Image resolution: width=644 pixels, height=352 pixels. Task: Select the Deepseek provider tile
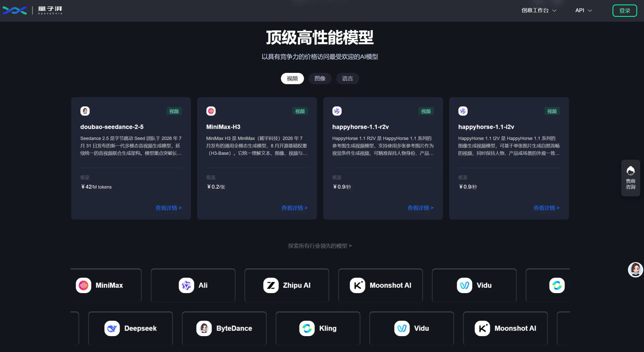pyautogui.click(x=130, y=328)
